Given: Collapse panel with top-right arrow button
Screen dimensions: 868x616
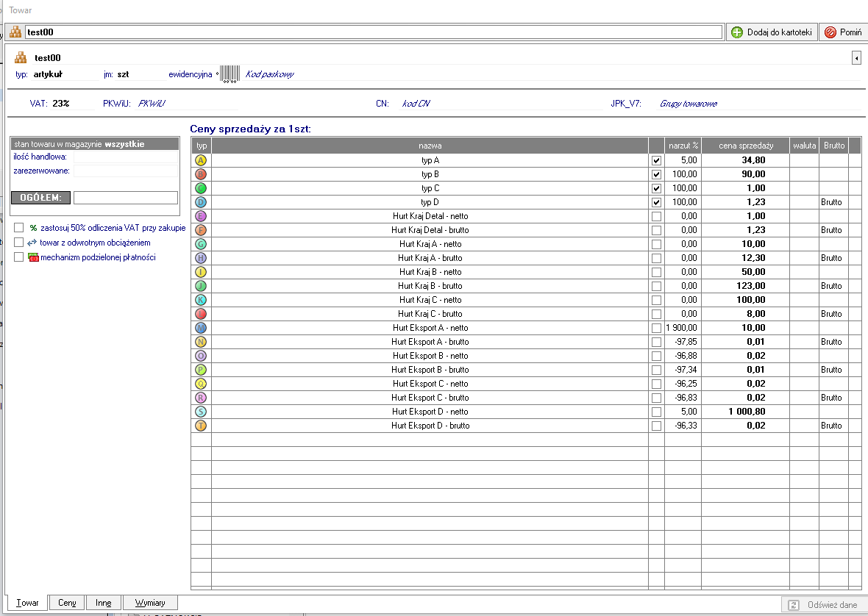Looking at the screenshot, I should click(x=856, y=58).
